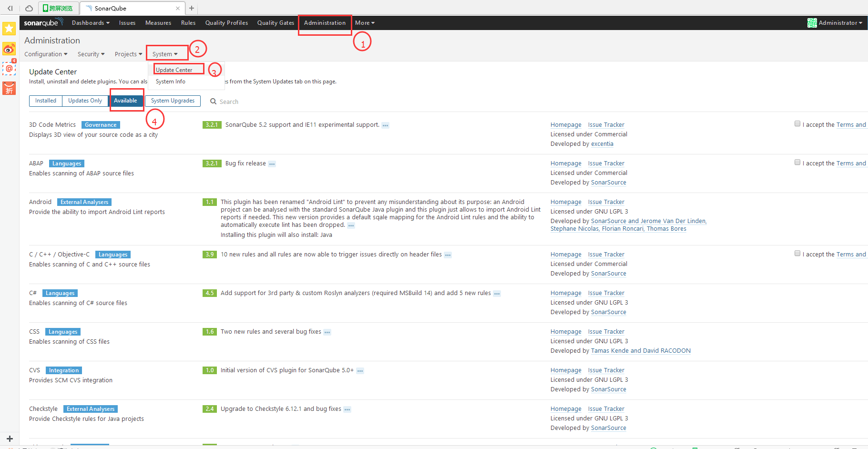Expand C/C++ release notes ellipsis
868x449 pixels.
point(448,255)
